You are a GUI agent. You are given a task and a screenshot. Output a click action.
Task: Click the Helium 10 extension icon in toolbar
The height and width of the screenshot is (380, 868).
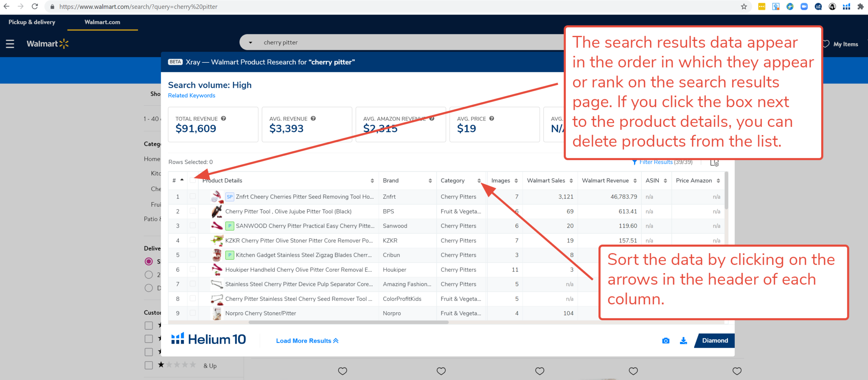point(846,6)
